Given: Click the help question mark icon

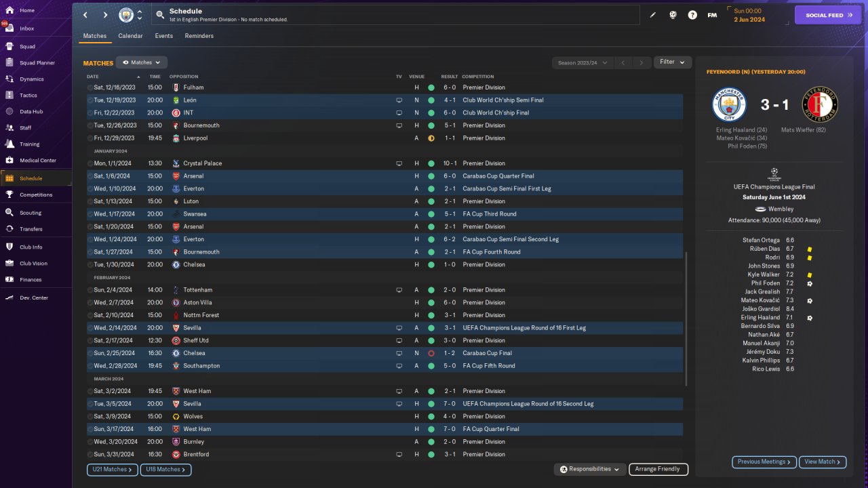Looking at the screenshot, I should coord(692,15).
